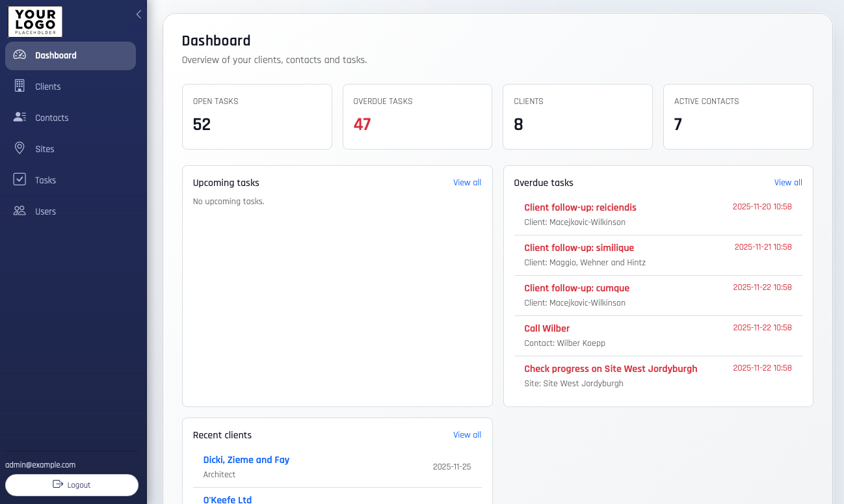Screen dimensions: 844x504
Task: Open the Check progress on Site West Jordyburgh task
Action: tap(611, 369)
